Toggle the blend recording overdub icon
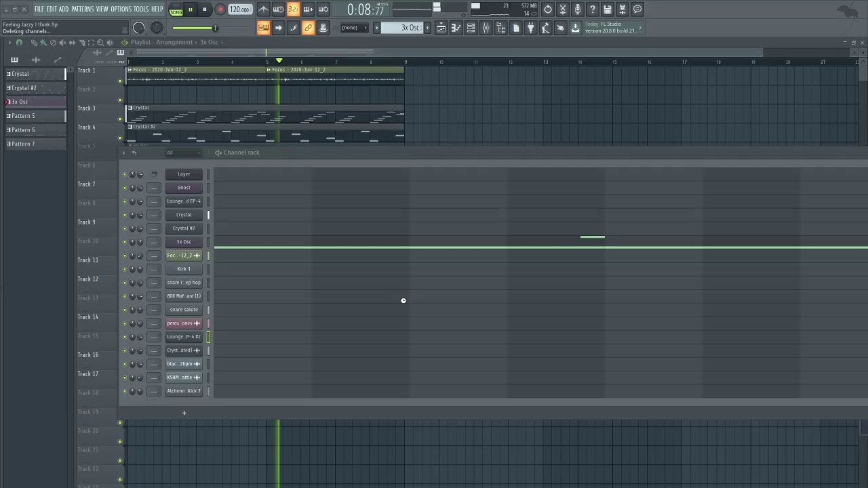 pyautogui.click(x=308, y=9)
